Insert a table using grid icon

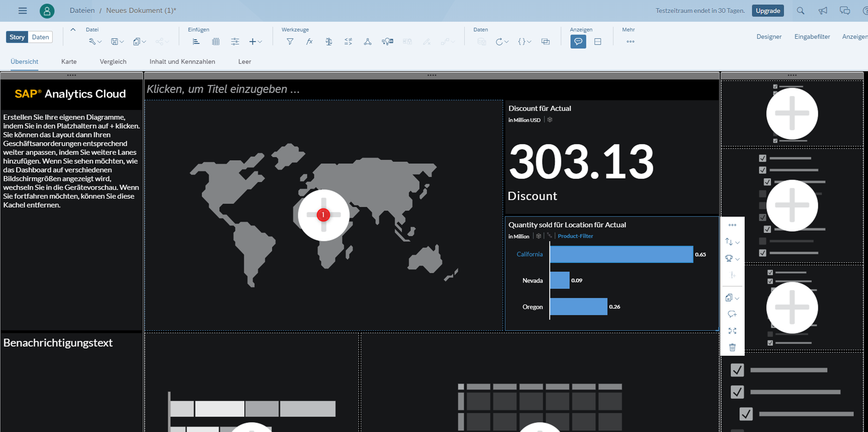pyautogui.click(x=216, y=42)
